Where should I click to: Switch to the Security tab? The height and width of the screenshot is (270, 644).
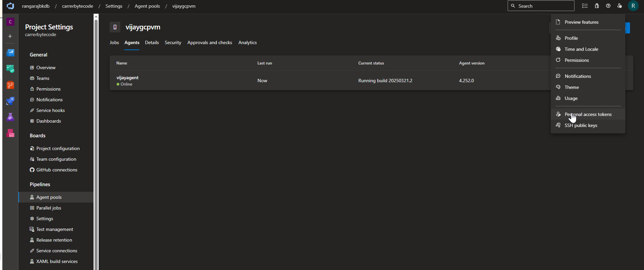173,43
